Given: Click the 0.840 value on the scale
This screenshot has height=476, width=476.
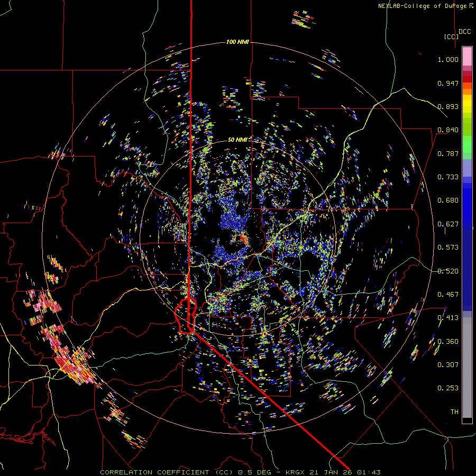Looking at the screenshot, I should (x=448, y=130).
